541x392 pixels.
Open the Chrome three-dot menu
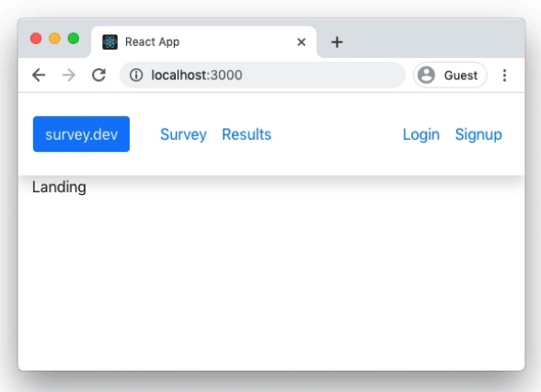pyautogui.click(x=504, y=75)
